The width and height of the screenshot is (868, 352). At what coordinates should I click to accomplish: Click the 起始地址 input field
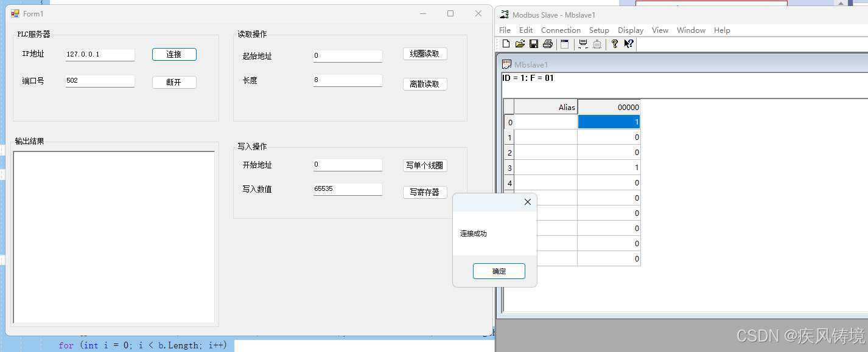pos(348,55)
